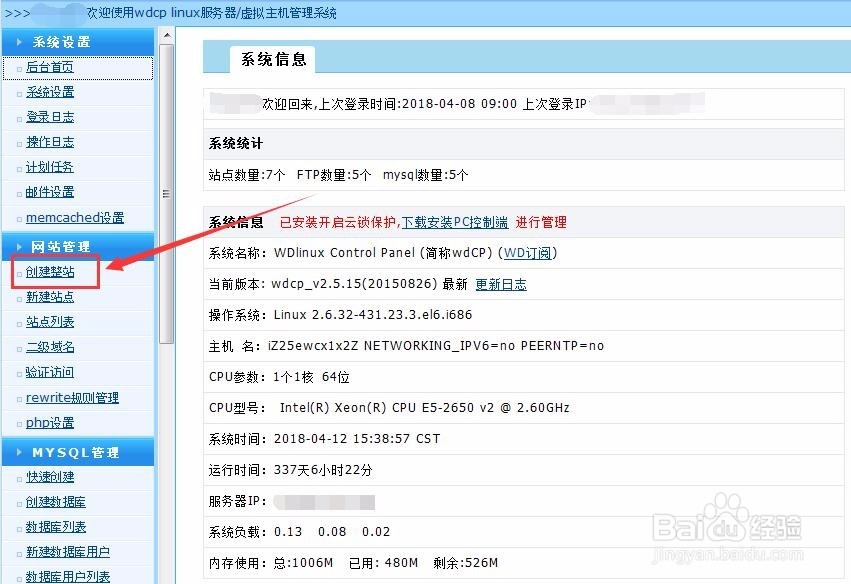Open rewrite规则管理 link
Screen dimensions: 851x584
pos(72,397)
